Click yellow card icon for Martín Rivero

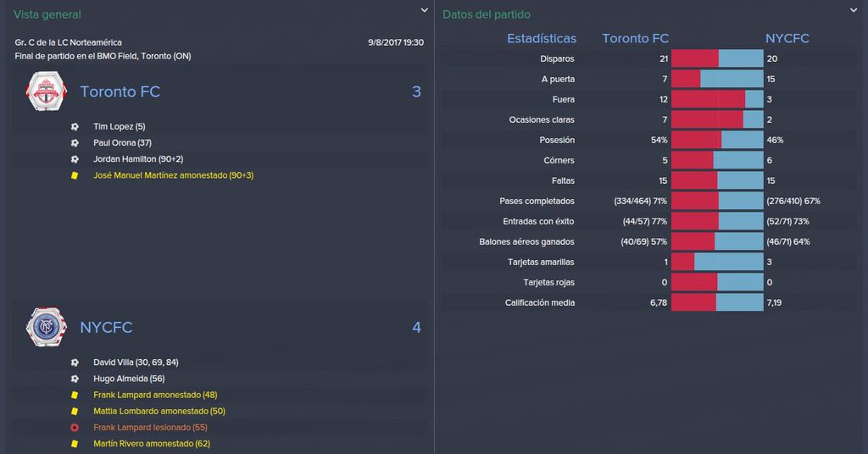[75, 444]
